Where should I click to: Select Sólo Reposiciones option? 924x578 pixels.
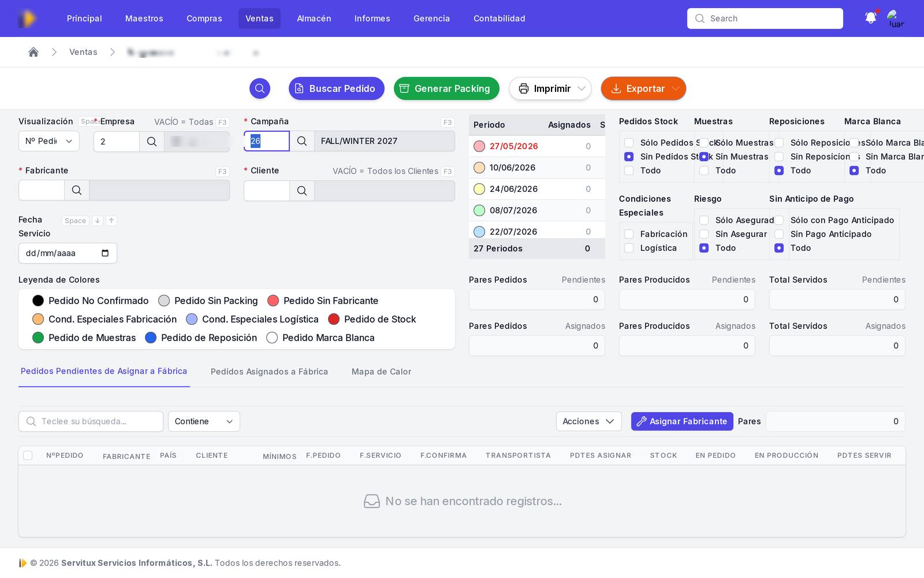(779, 143)
